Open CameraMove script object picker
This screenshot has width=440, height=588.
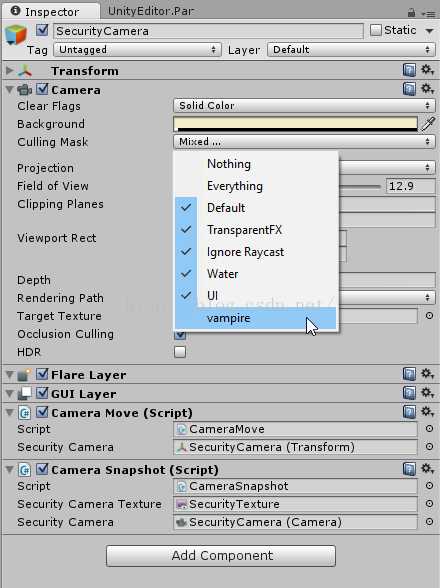coord(429,429)
